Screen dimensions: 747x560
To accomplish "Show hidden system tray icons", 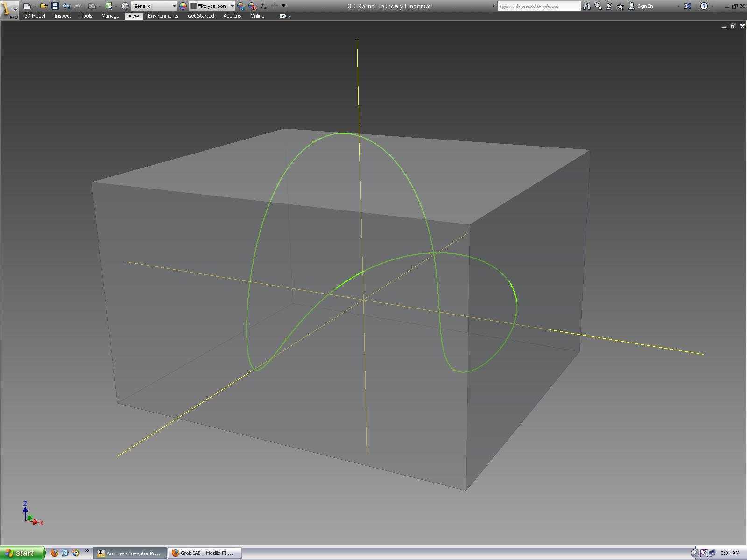I will [x=695, y=553].
